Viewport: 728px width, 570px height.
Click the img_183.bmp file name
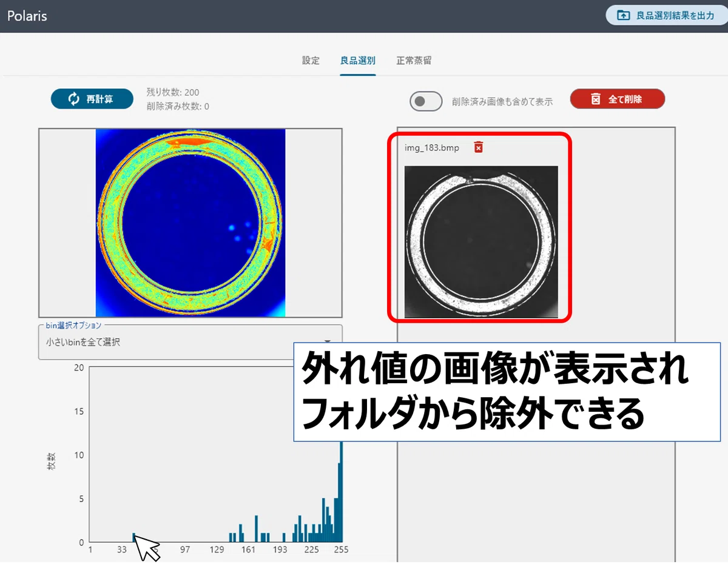(x=432, y=148)
